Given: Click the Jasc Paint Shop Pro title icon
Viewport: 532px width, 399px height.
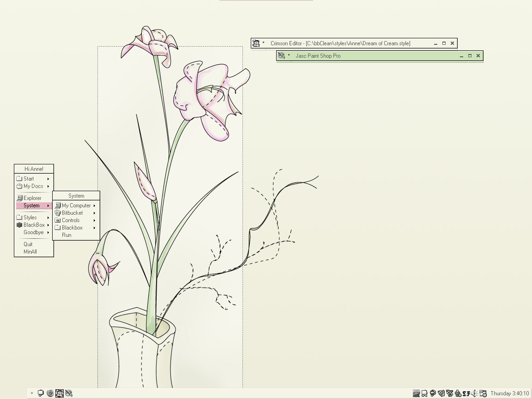Looking at the screenshot, I should 281,55.
